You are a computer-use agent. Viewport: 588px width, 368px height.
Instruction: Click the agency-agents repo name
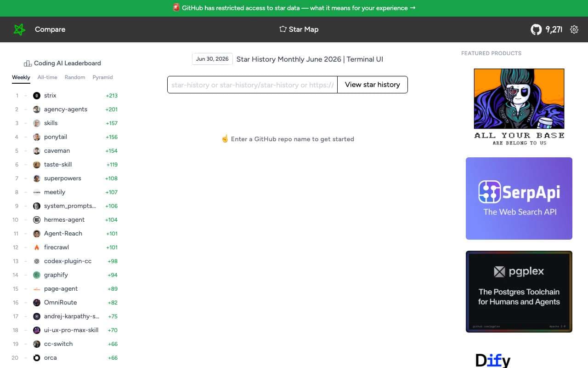(x=66, y=109)
